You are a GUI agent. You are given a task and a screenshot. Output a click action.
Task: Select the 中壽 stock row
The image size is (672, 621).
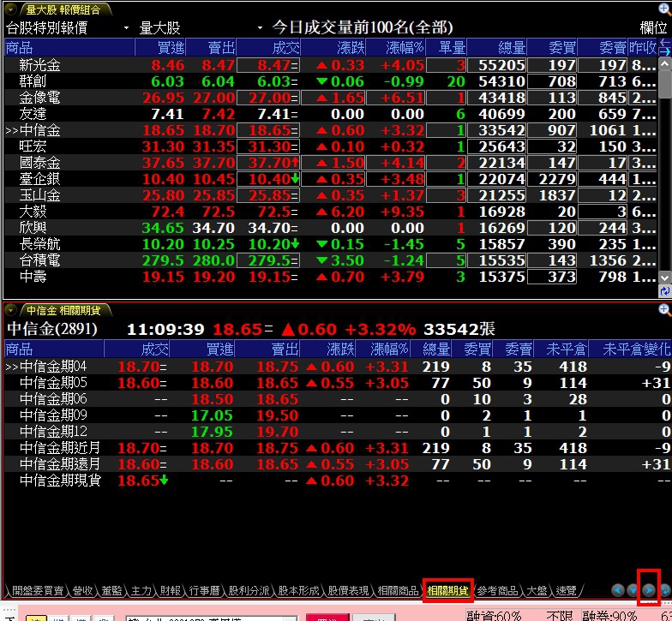click(x=331, y=277)
